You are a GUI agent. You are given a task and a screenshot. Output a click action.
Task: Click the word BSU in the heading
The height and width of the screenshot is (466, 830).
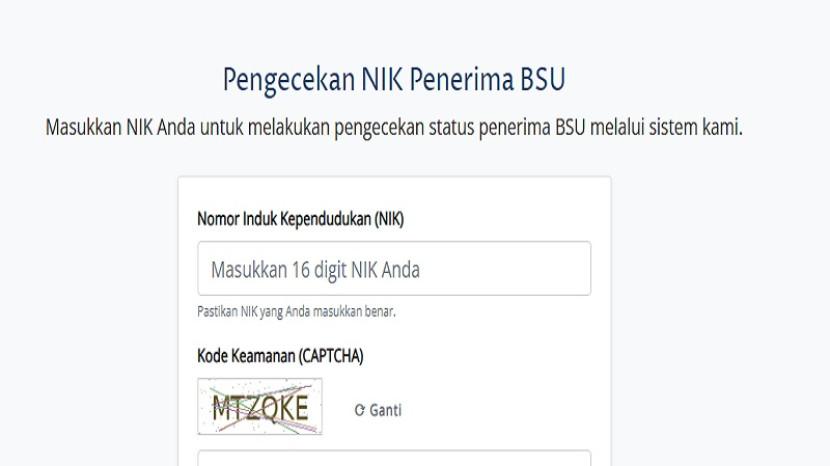pyautogui.click(x=548, y=80)
